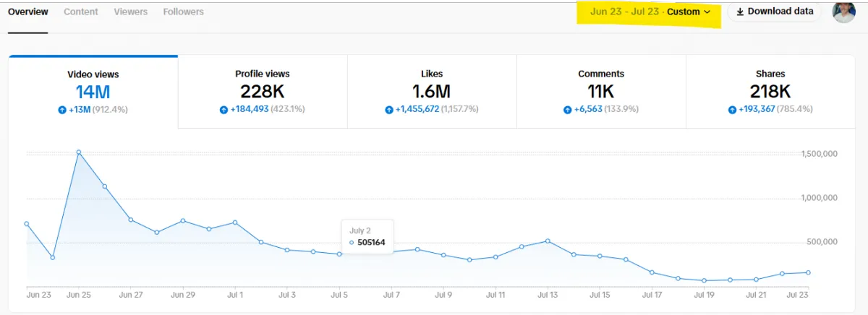Image resolution: width=868 pixels, height=315 pixels.
Task: Click the up arrow icon beside +1,455,672
Action: [x=389, y=110]
